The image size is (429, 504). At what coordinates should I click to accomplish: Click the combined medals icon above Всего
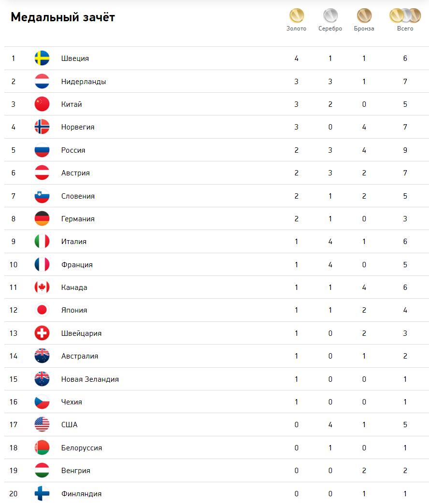(405, 15)
